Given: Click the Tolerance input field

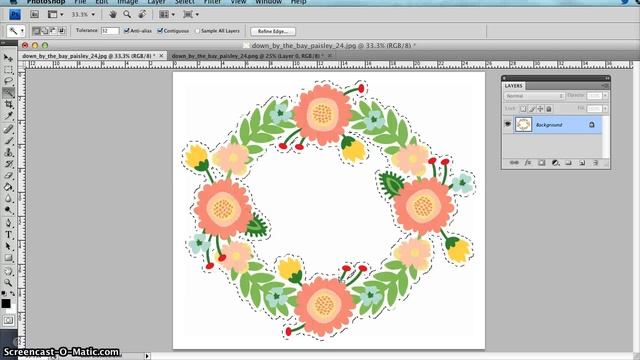Looking at the screenshot, I should [x=110, y=31].
